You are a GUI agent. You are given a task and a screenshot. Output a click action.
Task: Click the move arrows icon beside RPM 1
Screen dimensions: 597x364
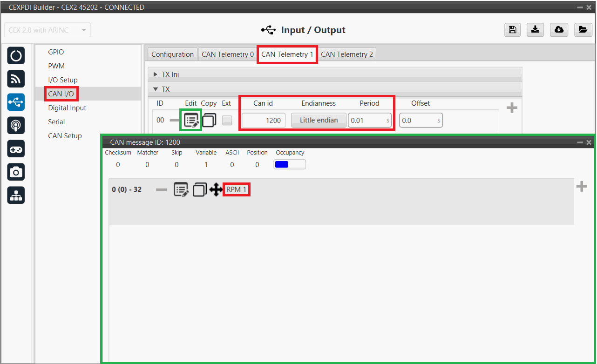(x=216, y=190)
